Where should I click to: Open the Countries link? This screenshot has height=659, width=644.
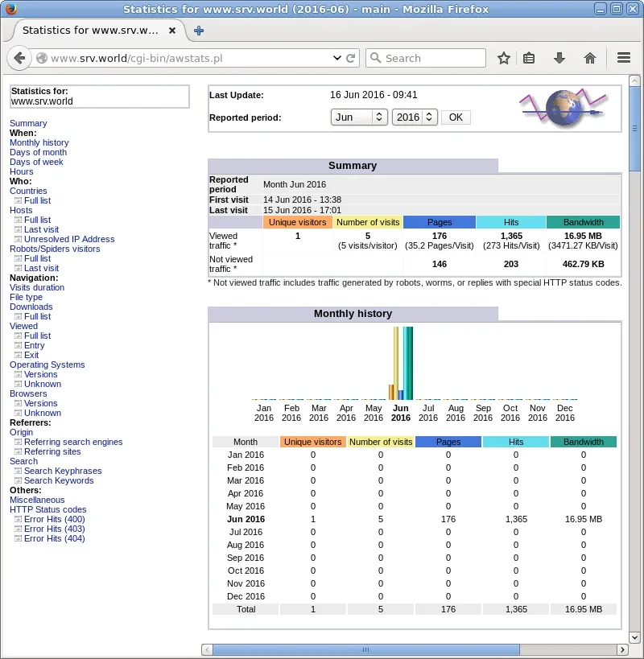[x=28, y=191]
